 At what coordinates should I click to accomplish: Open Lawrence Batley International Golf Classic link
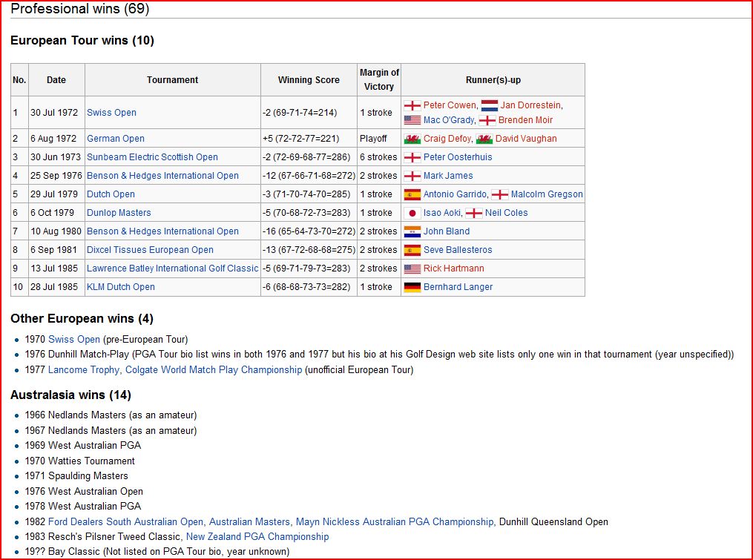pos(172,269)
